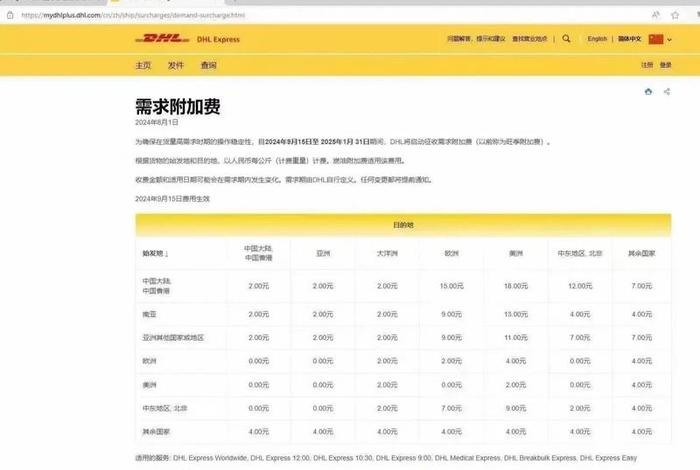700x470 pixels.
Task: Switch the language to English
Action: point(597,39)
